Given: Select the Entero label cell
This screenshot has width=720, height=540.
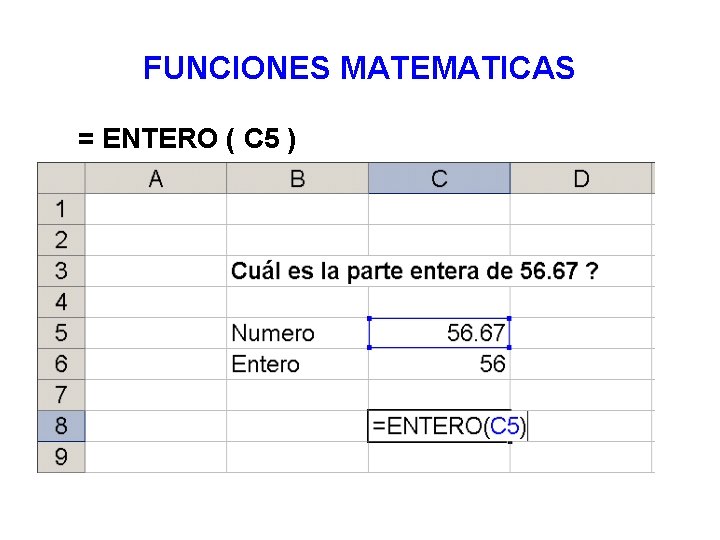Looking at the screenshot, I should (x=297, y=364).
